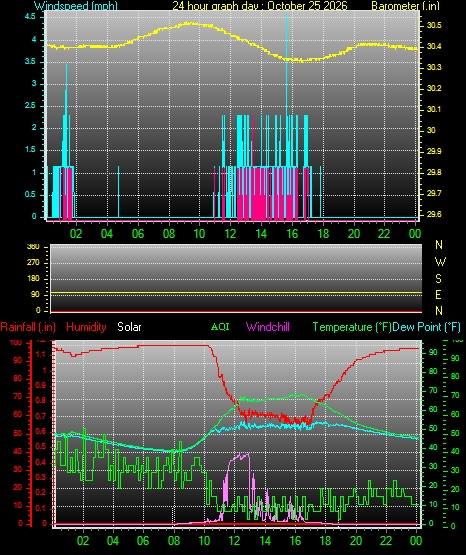This screenshot has width=466, height=555.
Task: Click the tall cyan wind gust spike
Action: point(287,64)
